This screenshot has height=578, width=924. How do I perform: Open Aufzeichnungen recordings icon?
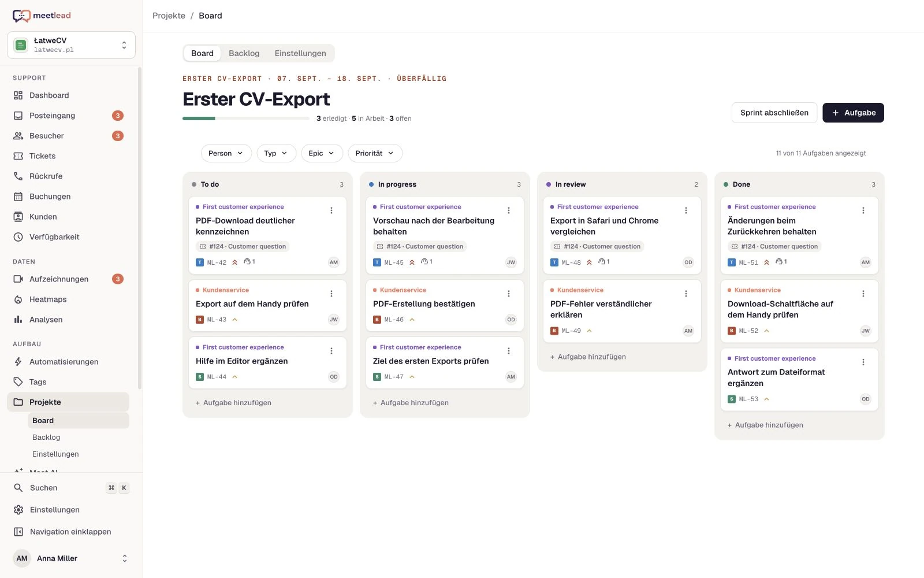click(18, 279)
